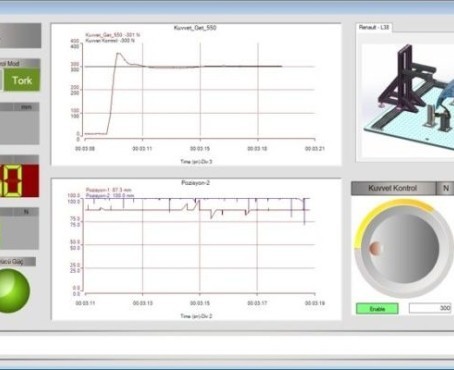
Task: Click the Time axis label under the Pozisyon-2 chart
Action: 196,316
